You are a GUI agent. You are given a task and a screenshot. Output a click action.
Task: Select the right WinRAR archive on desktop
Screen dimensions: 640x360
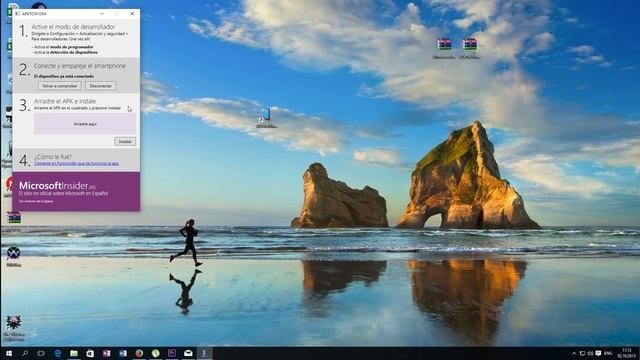[x=469, y=48]
